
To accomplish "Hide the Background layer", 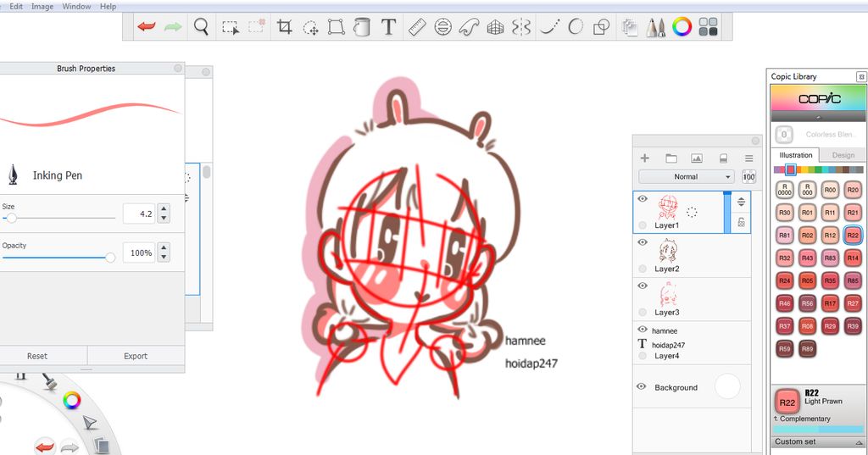I will [642, 387].
